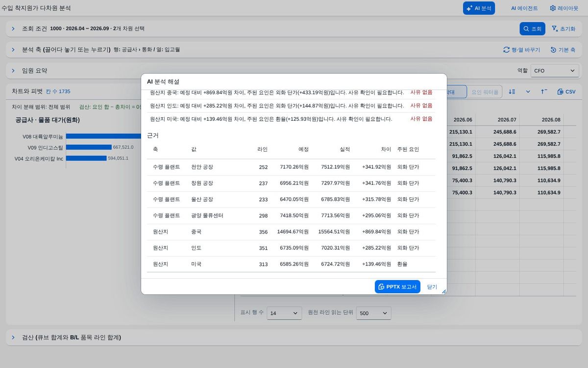Click the 근거 section heading

pos(153,135)
